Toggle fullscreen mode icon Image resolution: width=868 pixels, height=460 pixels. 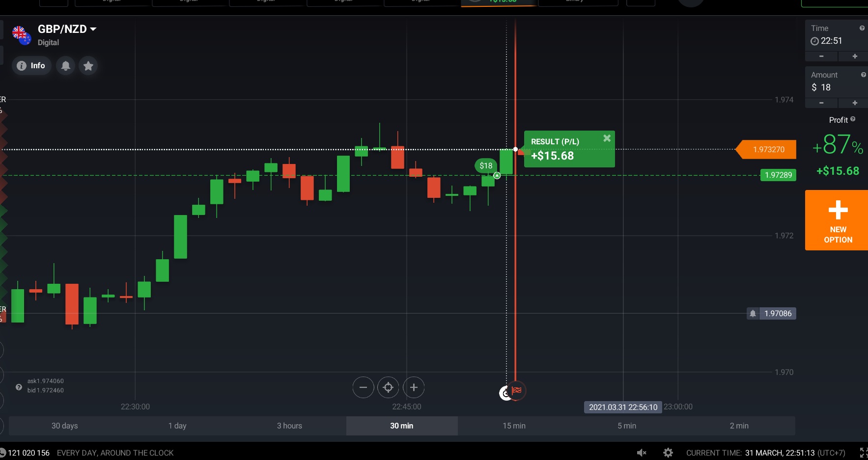pyautogui.click(x=864, y=453)
